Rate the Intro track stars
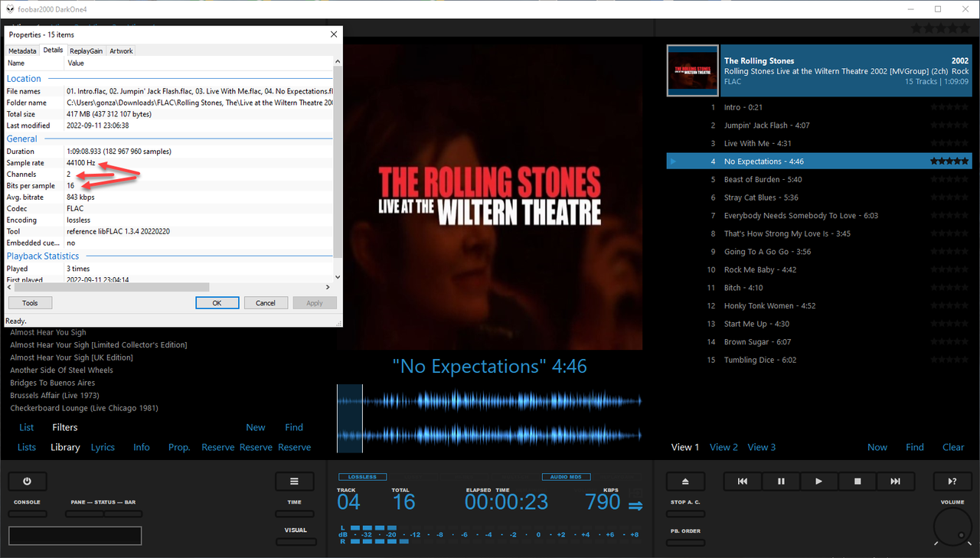 click(949, 107)
